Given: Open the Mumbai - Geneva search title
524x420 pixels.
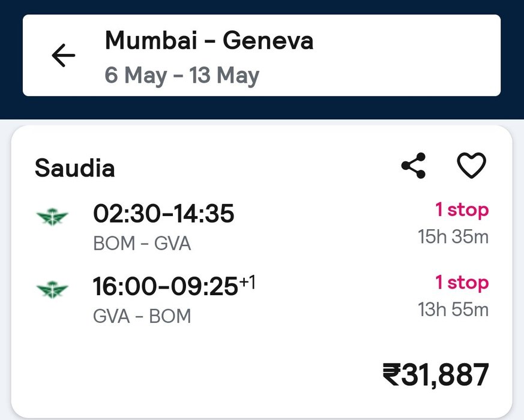Looking at the screenshot, I should (x=209, y=41).
